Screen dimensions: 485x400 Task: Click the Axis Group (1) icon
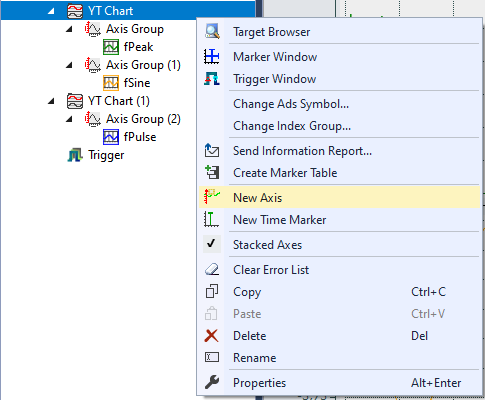pyautogui.click(x=93, y=65)
